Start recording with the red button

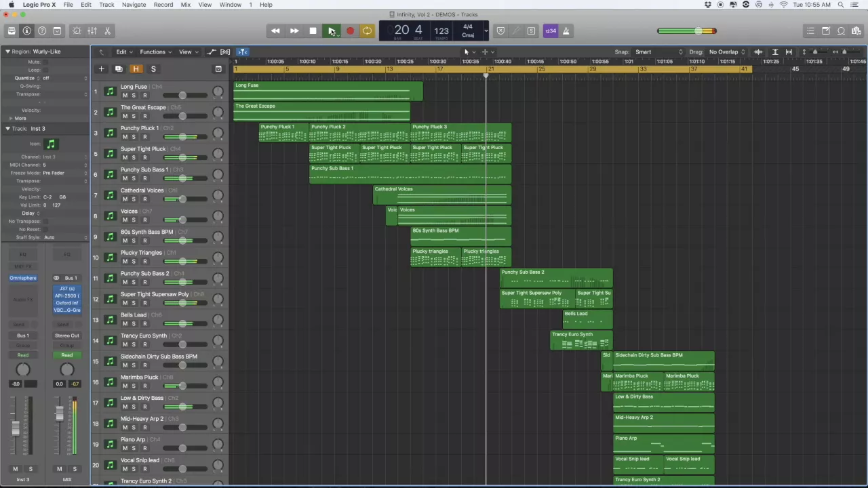click(349, 30)
